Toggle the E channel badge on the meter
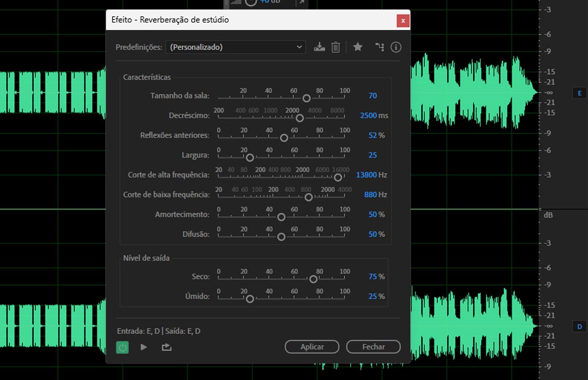 pyautogui.click(x=579, y=93)
